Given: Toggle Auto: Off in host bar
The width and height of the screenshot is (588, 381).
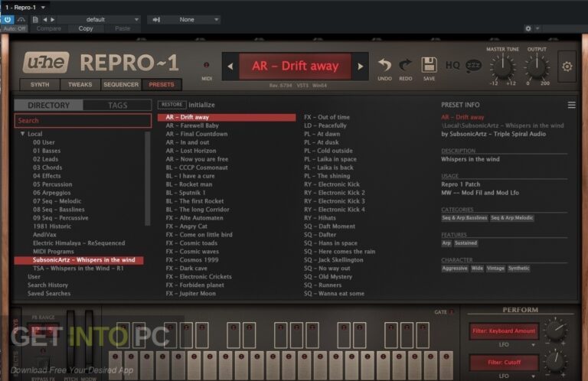Looking at the screenshot, I should pos(15,28).
